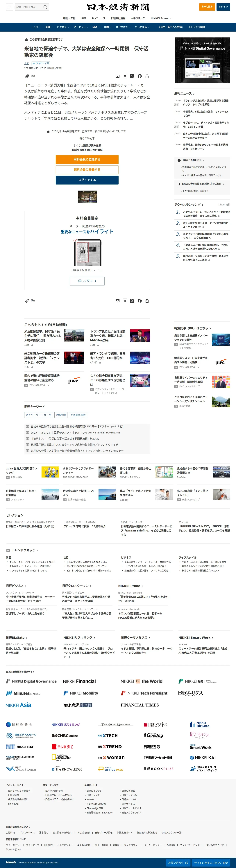Open the 日経会社情報 menu item

[x=118, y=18]
